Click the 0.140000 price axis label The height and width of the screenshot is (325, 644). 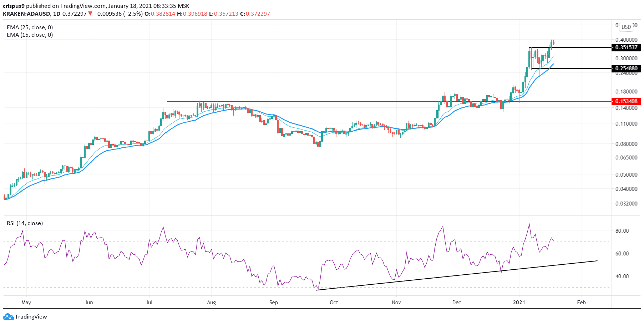click(626, 108)
